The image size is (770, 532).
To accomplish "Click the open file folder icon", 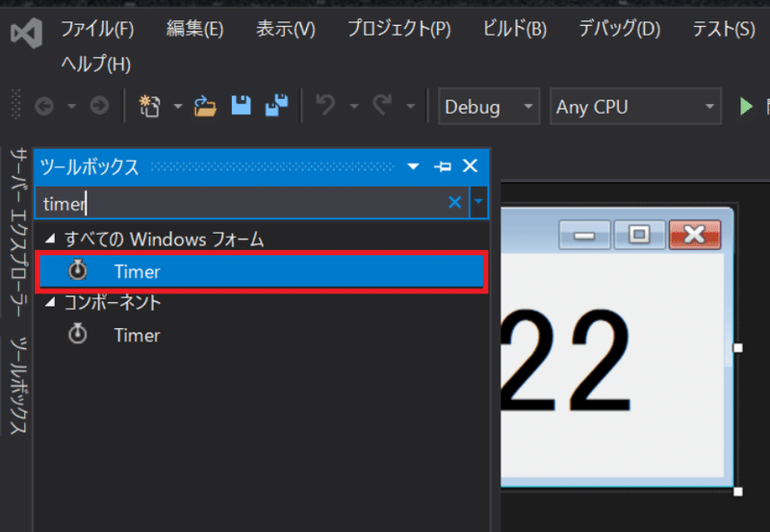I will [205, 106].
